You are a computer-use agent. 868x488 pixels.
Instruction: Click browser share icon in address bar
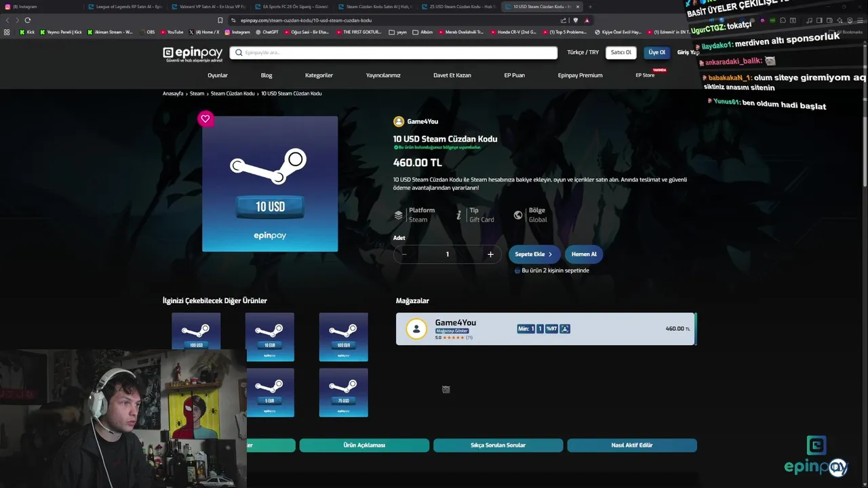point(564,20)
